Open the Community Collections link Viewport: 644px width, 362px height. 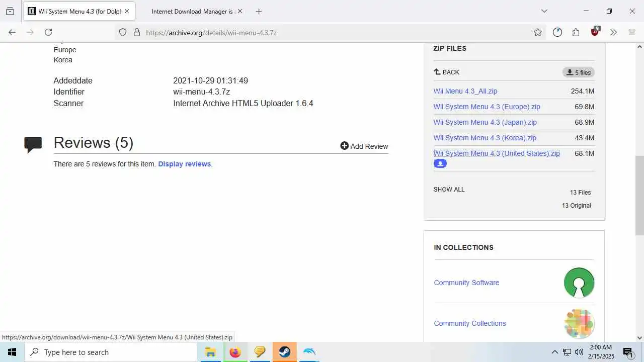[470, 323]
